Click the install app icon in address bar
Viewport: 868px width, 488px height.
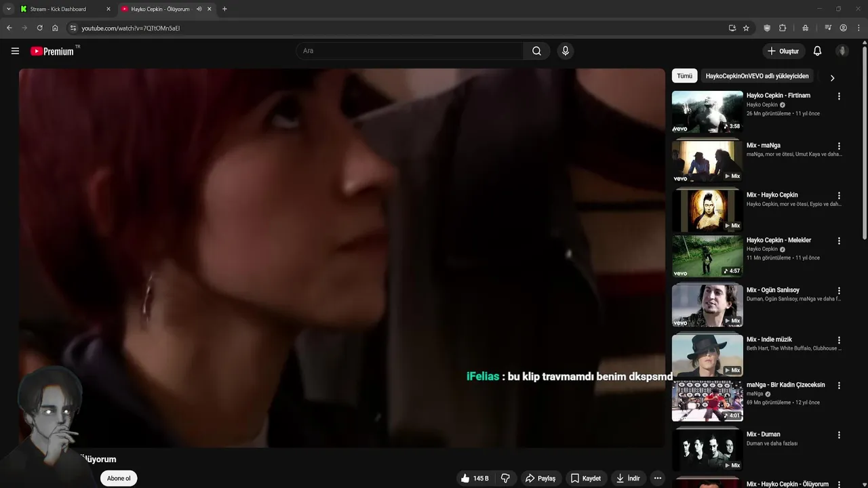pyautogui.click(x=732, y=28)
